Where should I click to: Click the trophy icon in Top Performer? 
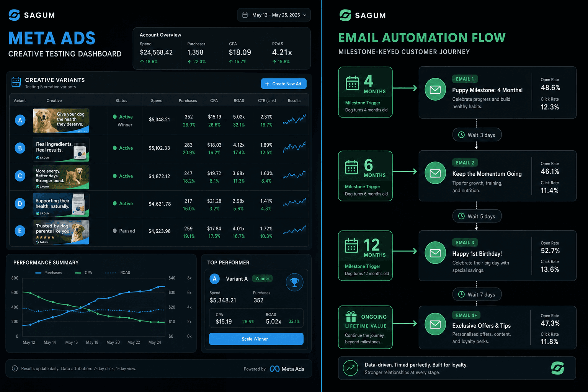pos(294,282)
